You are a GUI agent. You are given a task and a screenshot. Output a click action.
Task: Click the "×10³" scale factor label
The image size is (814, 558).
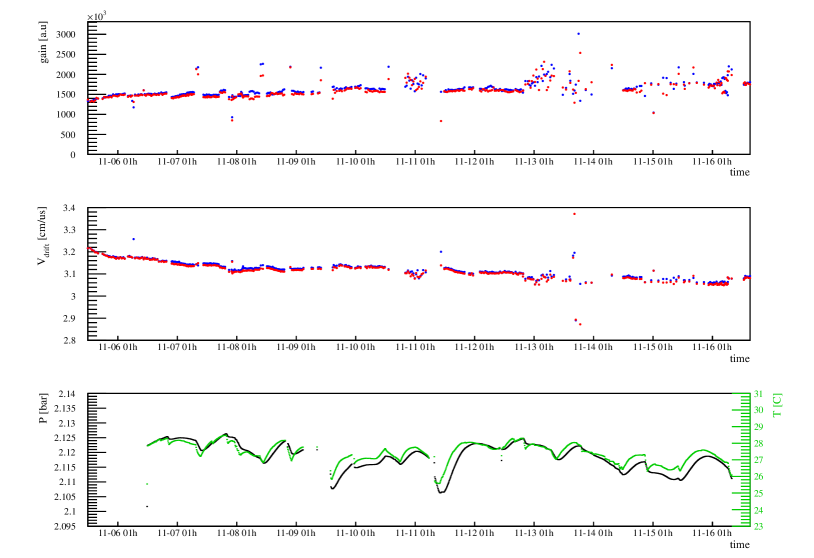pyautogui.click(x=96, y=17)
